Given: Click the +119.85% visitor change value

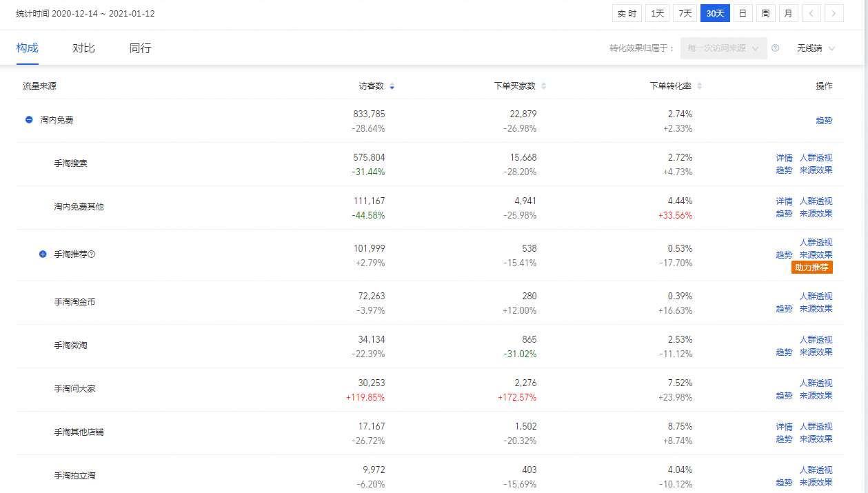Looking at the screenshot, I should (x=365, y=397).
